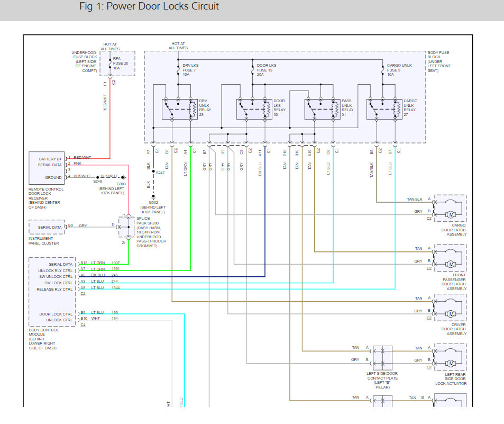Click the 'GROUND' label in receiver box
Image resolution: width=504 pixels, height=424 pixels.
(x=53, y=177)
